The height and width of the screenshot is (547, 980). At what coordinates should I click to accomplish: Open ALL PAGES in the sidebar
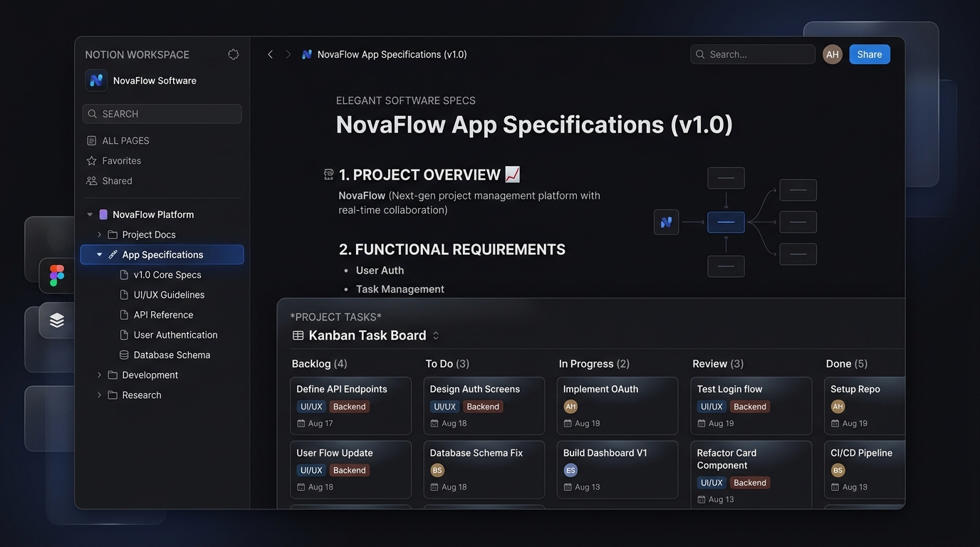tap(125, 141)
